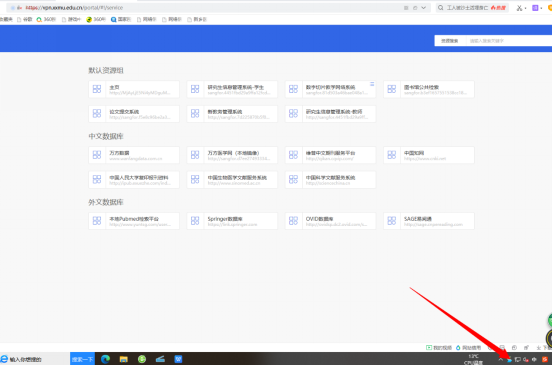Click the browser address bar URL
Screen dimensions: 552x365
pos(74,7)
